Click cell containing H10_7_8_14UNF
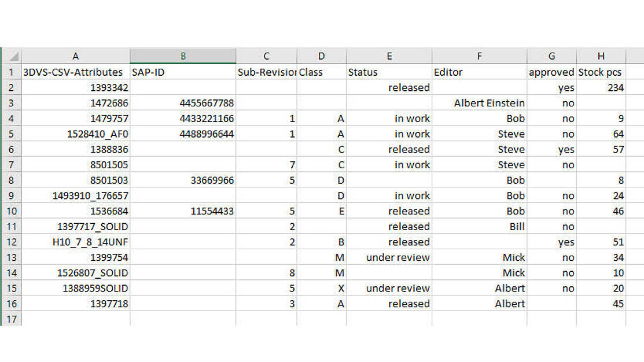Viewport: 644px width, 362px height. point(76,242)
